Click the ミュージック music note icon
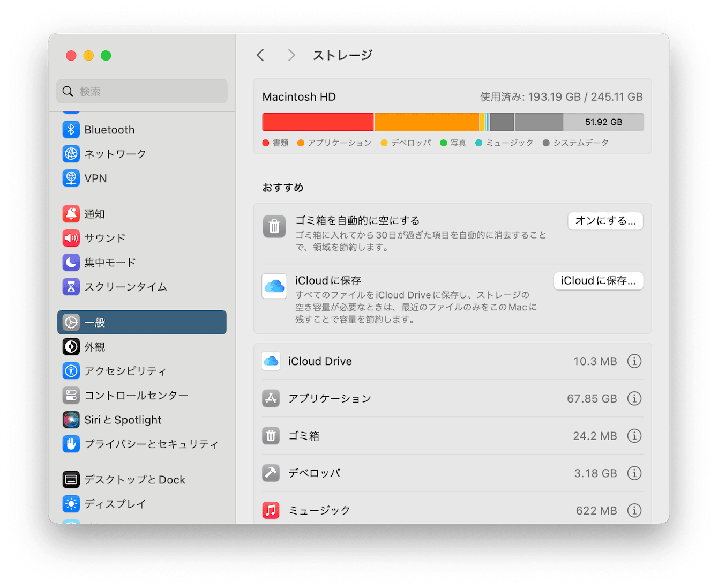The height and width of the screenshot is (588, 718). tap(271, 510)
